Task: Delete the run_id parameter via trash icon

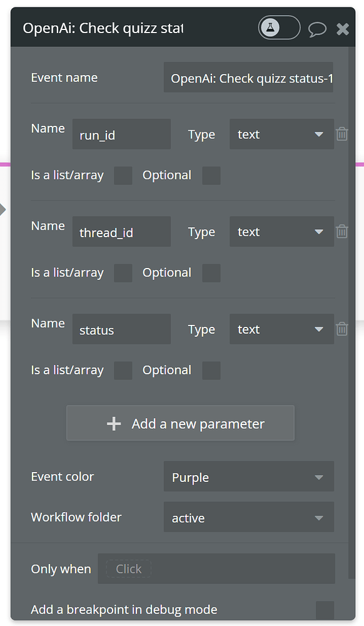Action: (x=341, y=134)
